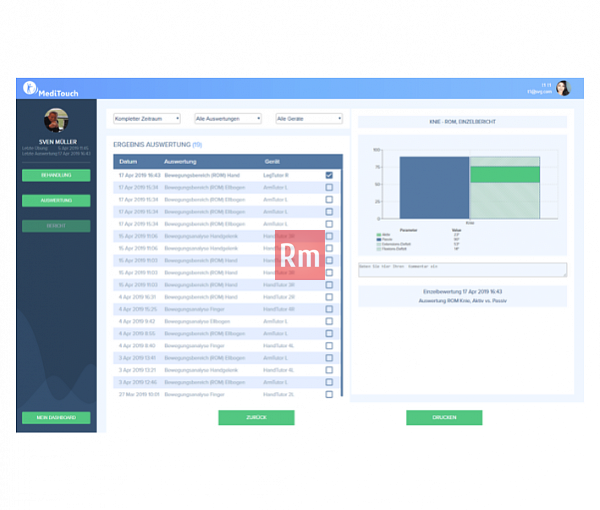
Task: Tick the 27 Mar 2019 10:01 row checkbox
Action: click(329, 394)
